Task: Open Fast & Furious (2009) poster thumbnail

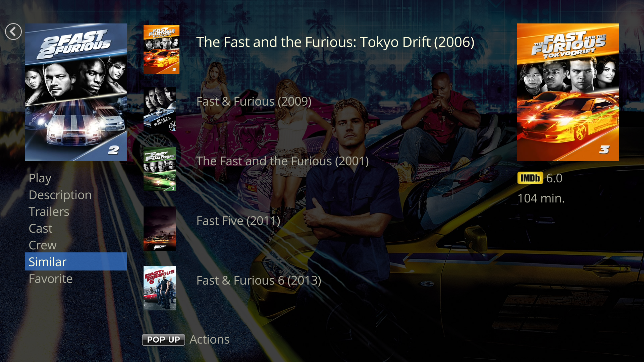Action: click(160, 109)
